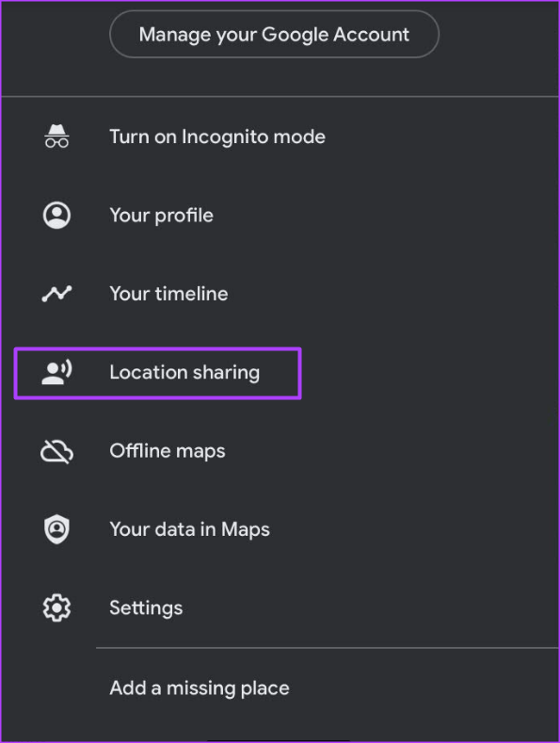The width and height of the screenshot is (560, 743).
Task: Open the Offline maps menu entry
Action: 280,451
